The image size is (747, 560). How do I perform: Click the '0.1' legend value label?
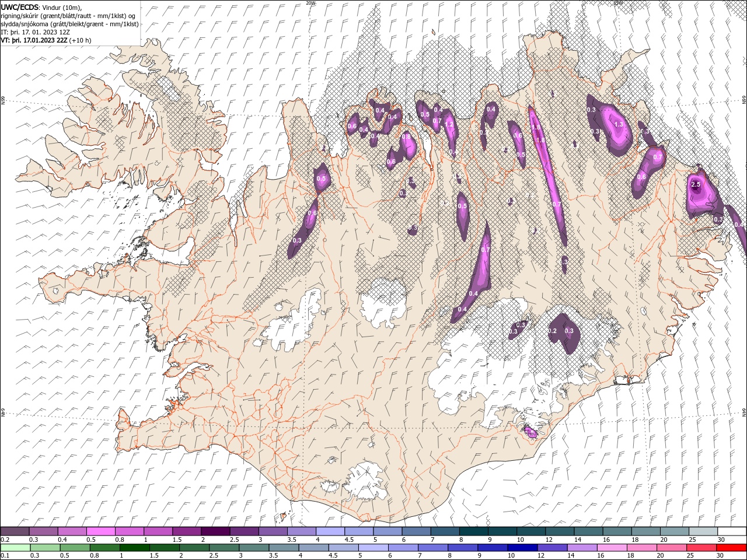point(5,555)
